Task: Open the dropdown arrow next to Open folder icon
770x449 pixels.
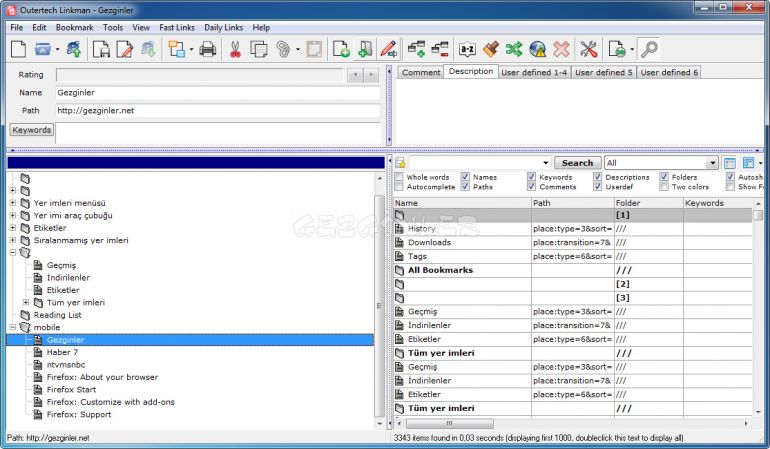Action: click(x=57, y=49)
